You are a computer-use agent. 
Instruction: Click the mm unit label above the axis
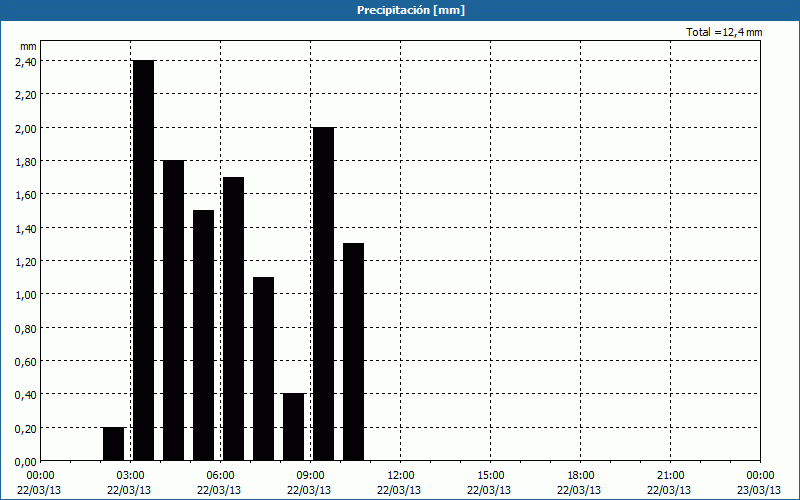click(x=28, y=46)
